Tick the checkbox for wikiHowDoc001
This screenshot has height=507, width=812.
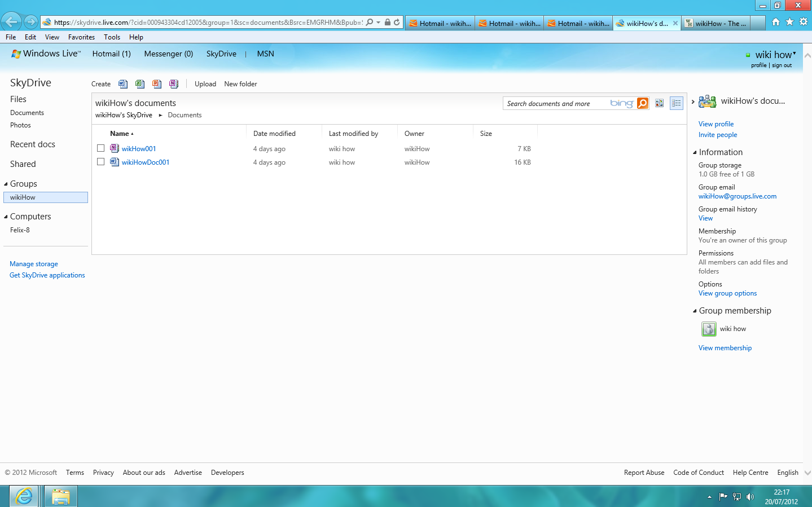click(x=100, y=162)
